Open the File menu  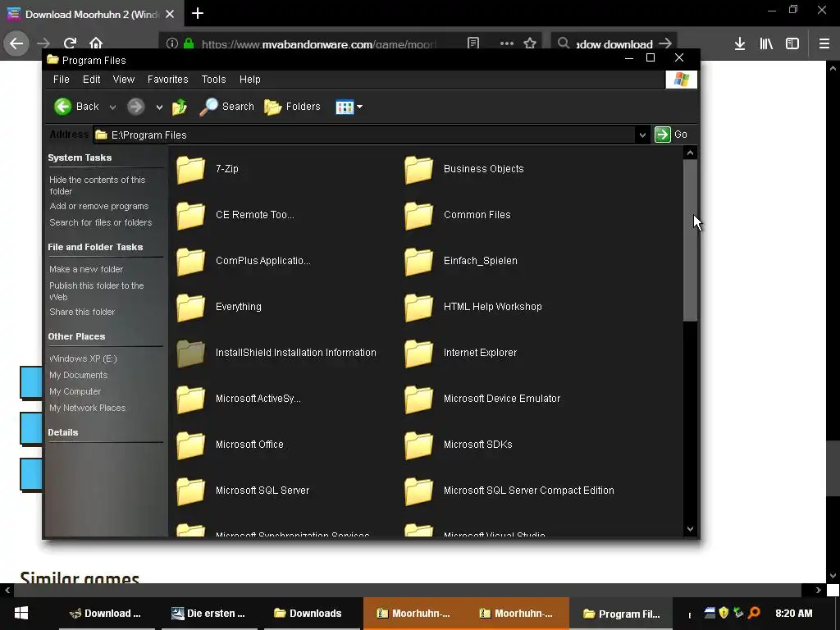pos(61,80)
